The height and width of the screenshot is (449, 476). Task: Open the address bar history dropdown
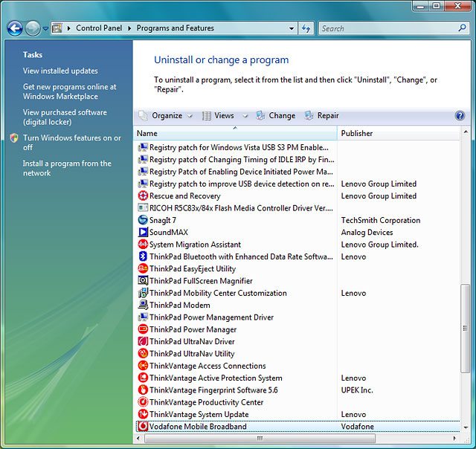(x=291, y=28)
